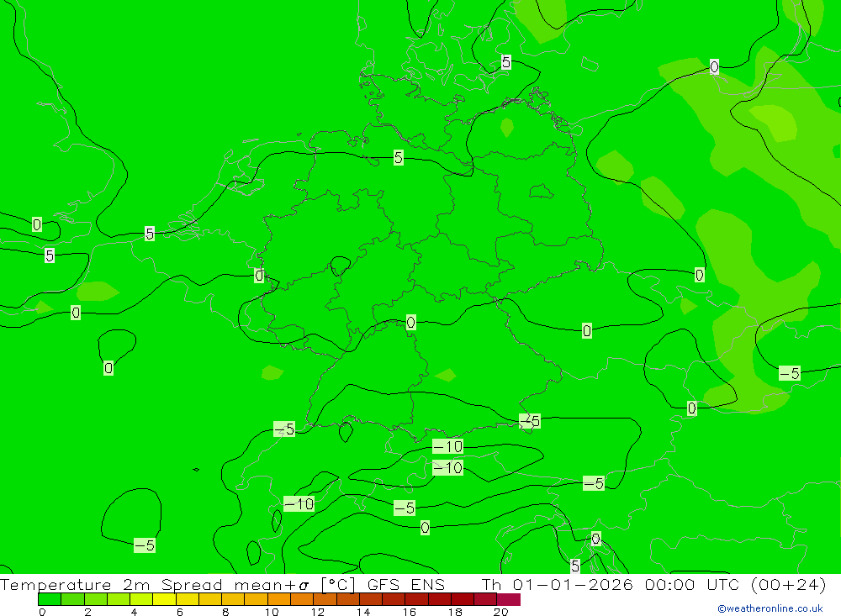Click color scale tick label '4'

134,612
